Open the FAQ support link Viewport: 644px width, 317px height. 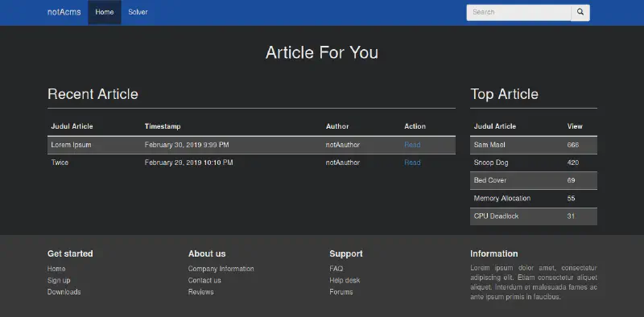(336, 269)
